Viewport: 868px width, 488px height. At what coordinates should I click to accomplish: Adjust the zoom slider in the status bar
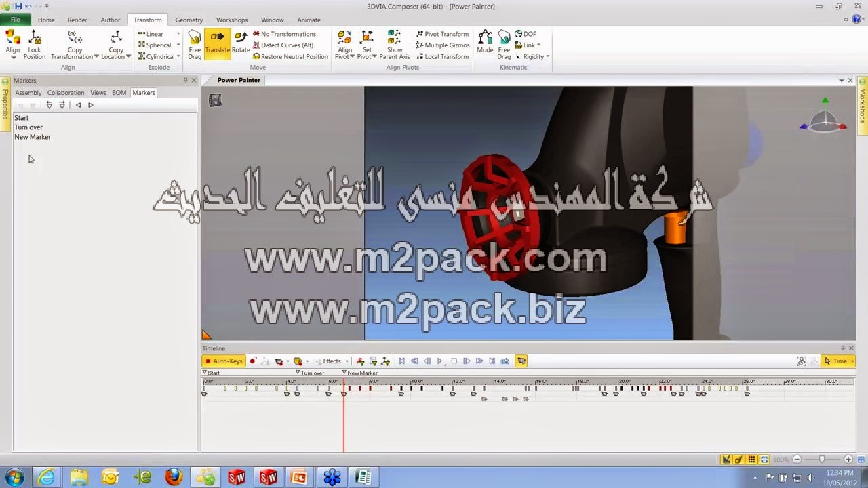[821, 460]
